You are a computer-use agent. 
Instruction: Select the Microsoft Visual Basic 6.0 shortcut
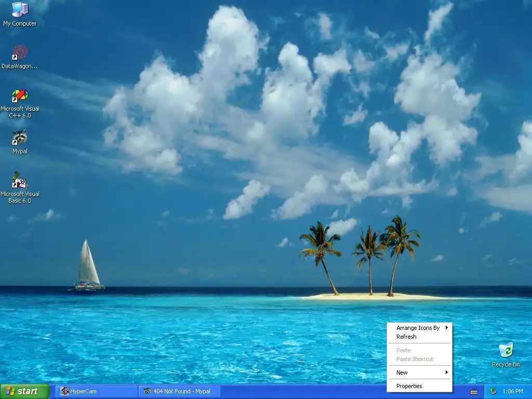click(x=20, y=188)
